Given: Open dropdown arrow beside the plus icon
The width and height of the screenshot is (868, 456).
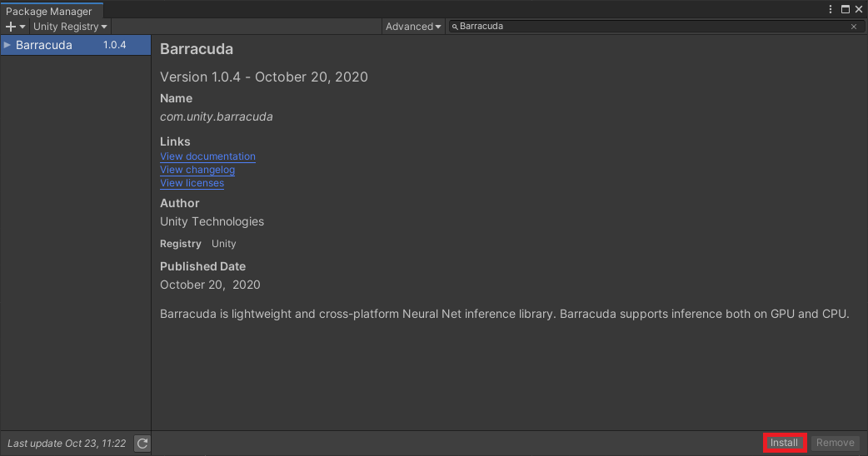Looking at the screenshot, I should click(x=22, y=27).
